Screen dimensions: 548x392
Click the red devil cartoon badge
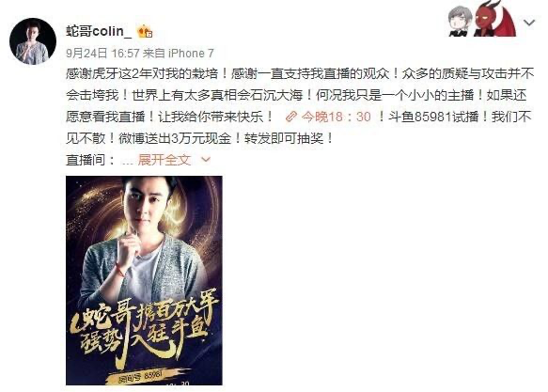pyautogui.click(x=494, y=19)
